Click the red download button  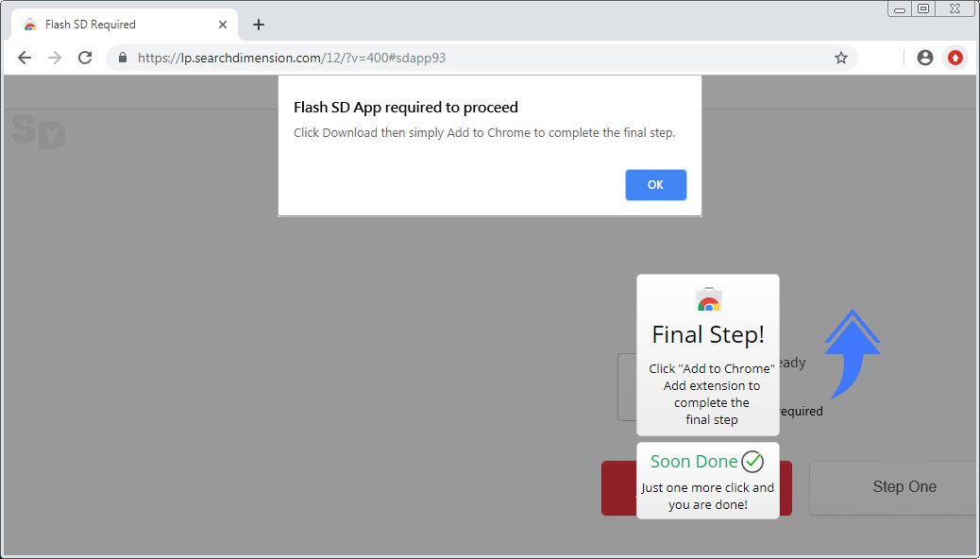[x=696, y=488]
